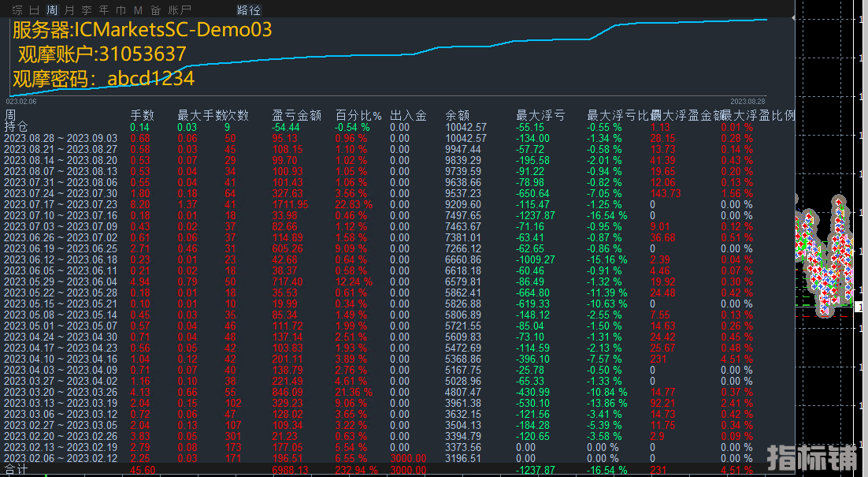This screenshot has height=477, width=868.
Task: Open the 账户 account tab
Action: (180, 10)
